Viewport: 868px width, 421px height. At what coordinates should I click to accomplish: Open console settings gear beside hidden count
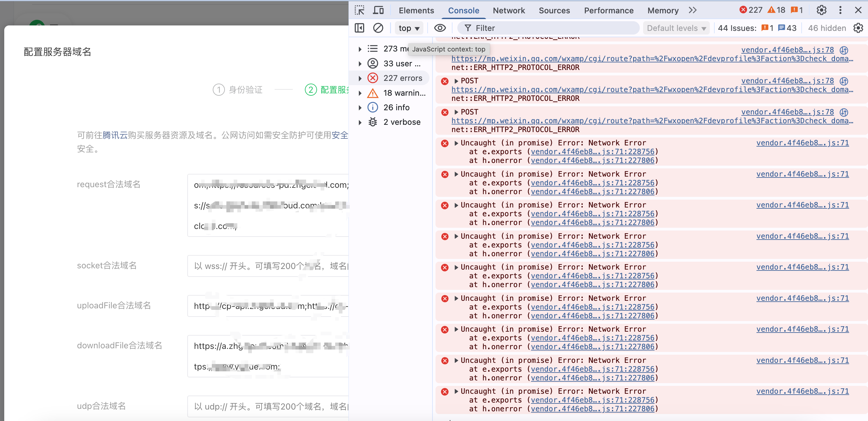point(858,28)
